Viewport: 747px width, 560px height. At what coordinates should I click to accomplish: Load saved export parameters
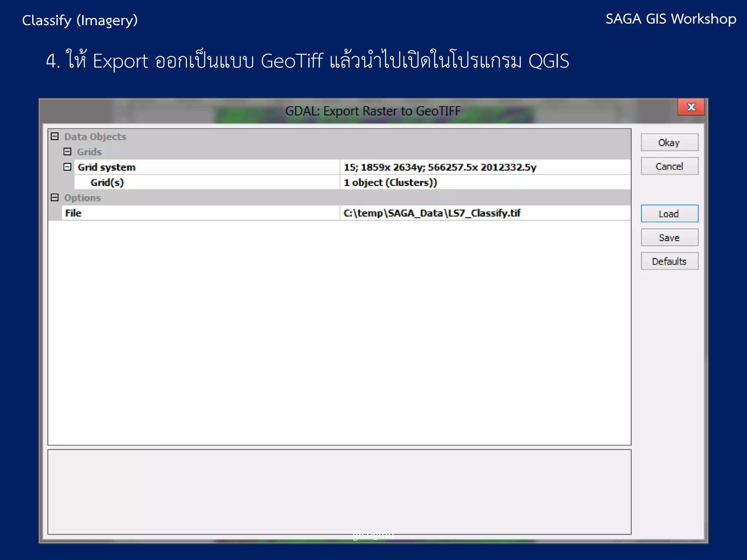tap(669, 214)
